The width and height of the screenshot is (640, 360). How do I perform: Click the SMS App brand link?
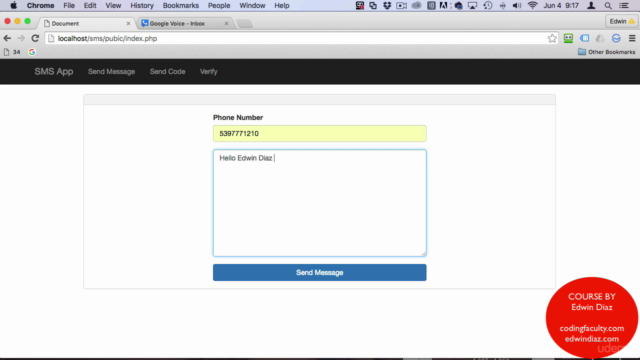[x=54, y=71]
